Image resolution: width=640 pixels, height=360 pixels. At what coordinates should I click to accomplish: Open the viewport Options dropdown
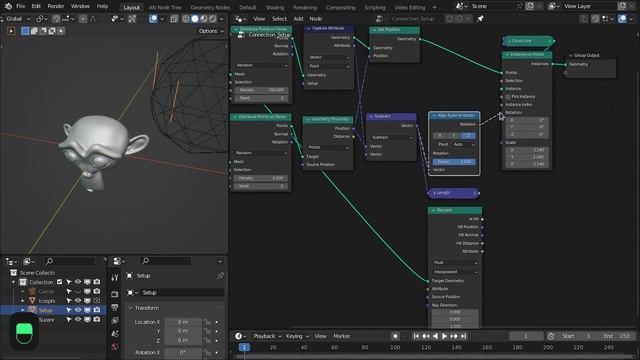[x=211, y=31]
